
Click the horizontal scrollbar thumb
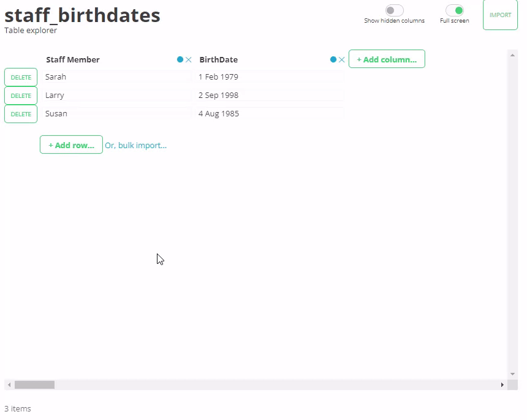(x=34, y=384)
